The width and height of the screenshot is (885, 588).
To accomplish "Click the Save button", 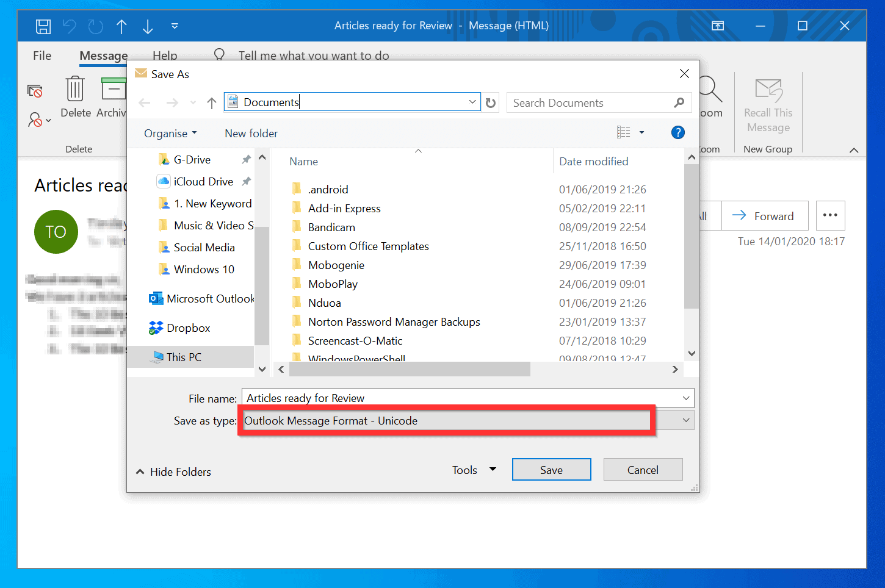I will 551,469.
